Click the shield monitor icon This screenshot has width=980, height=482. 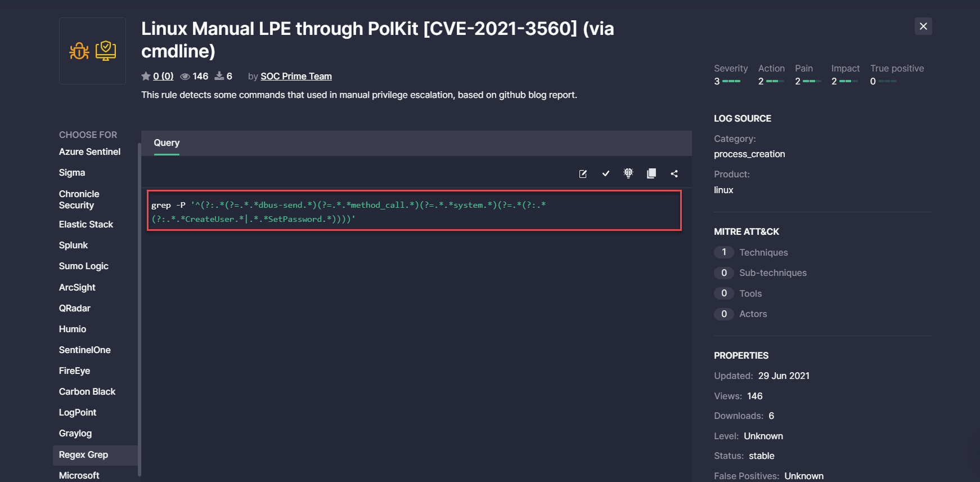click(106, 51)
